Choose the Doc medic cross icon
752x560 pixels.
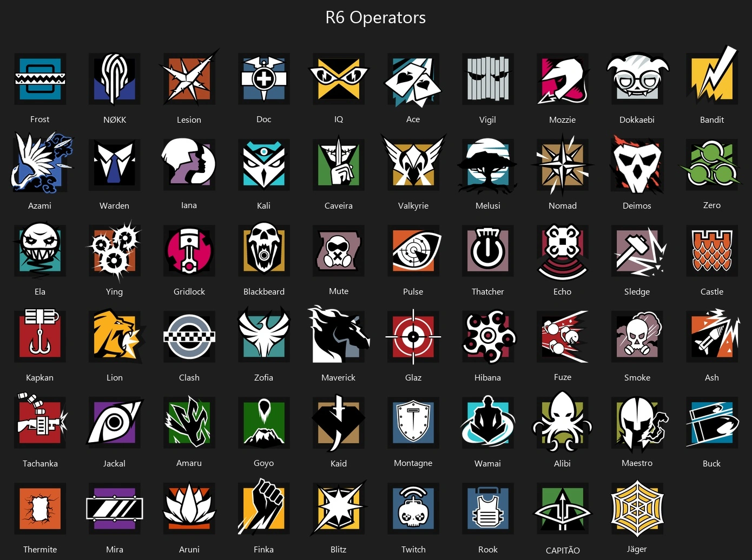coord(264,79)
